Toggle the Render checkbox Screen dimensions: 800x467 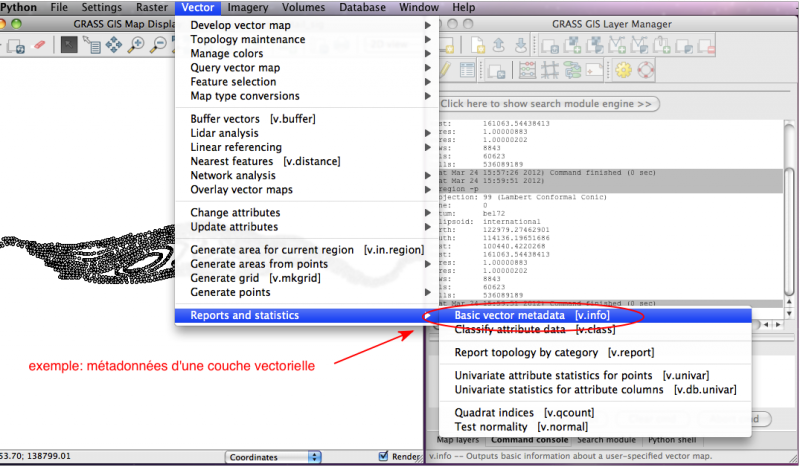(384, 457)
